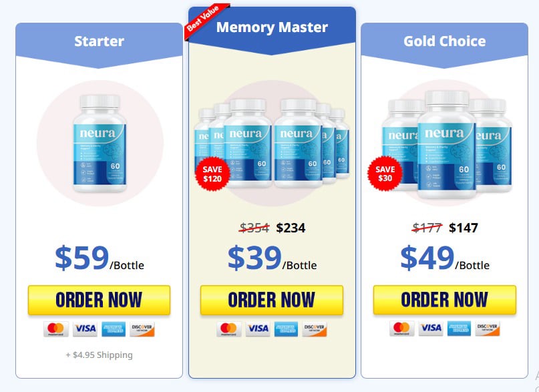This screenshot has width=539, height=392.
Task: Click the Memory Master header
Action: [272, 27]
